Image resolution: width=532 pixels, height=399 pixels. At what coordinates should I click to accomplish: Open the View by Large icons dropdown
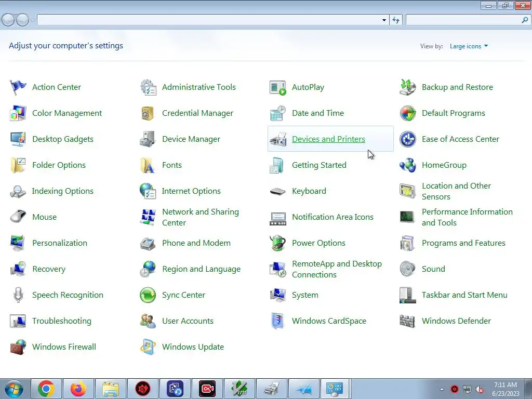tap(469, 46)
